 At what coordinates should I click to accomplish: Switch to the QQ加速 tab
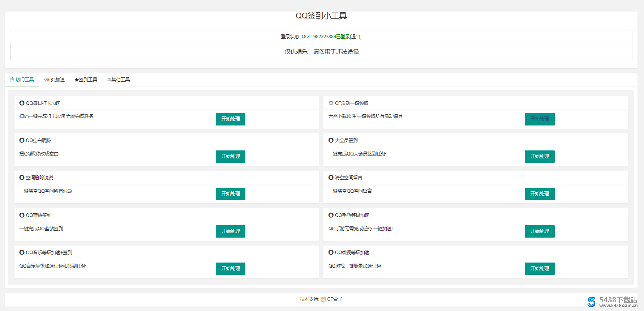coord(54,80)
